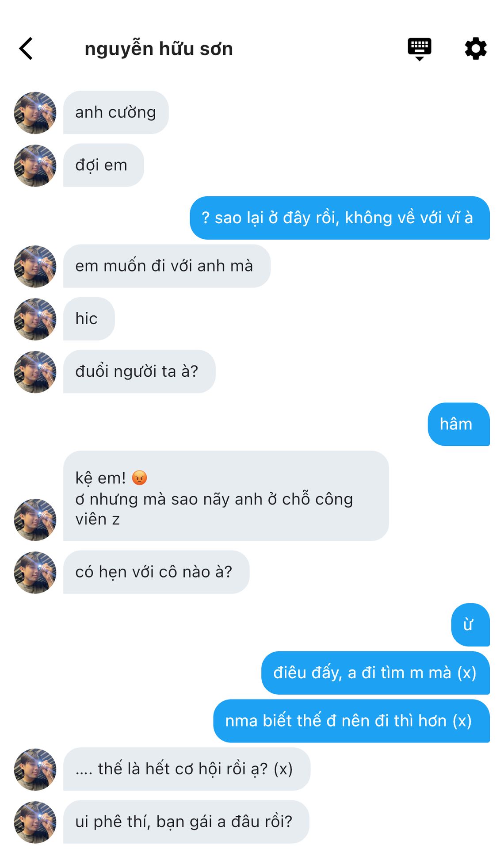This screenshot has width=504, height=849.
Task: Select the "anh cường" message bubble
Action: coord(116,112)
